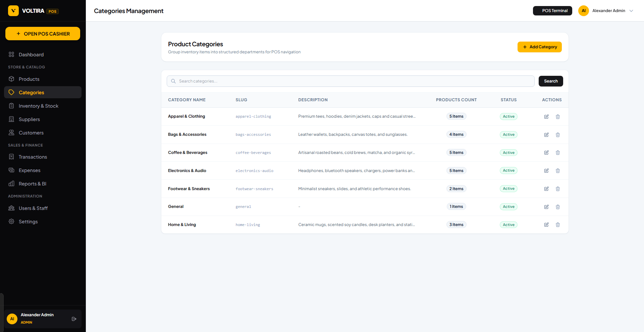Focus the Search categories input field
Viewport: 644px width, 332px height.
point(351,81)
